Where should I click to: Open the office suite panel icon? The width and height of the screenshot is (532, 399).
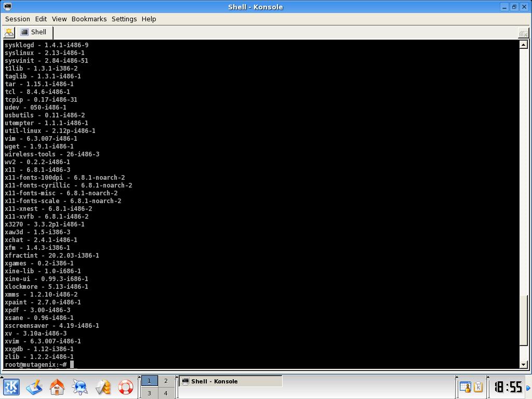[103, 387]
